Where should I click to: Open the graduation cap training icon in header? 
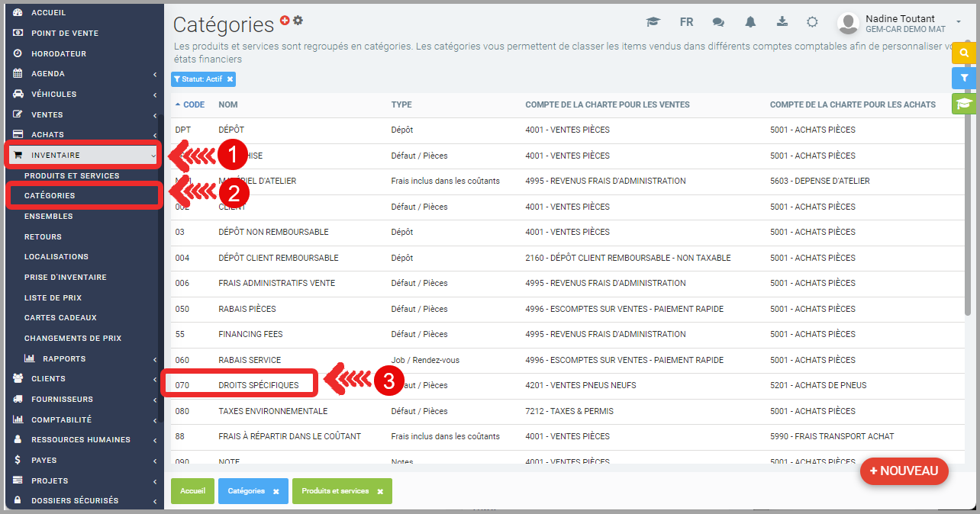point(653,22)
